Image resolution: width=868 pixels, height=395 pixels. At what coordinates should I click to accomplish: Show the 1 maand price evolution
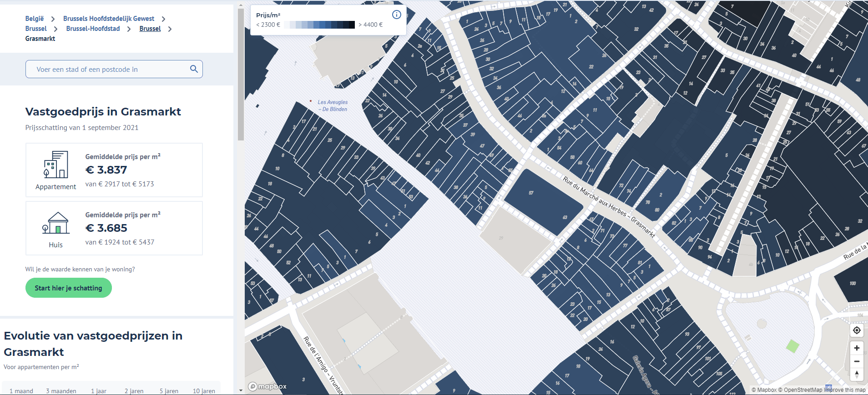click(x=21, y=391)
